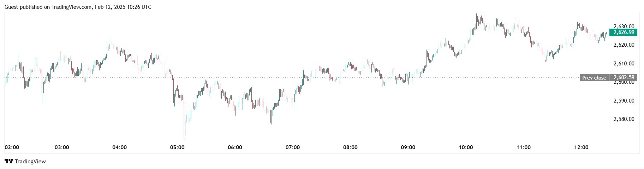Select the 10:00 time axis marker
The height and width of the screenshot is (169, 644).
[466, 147]
